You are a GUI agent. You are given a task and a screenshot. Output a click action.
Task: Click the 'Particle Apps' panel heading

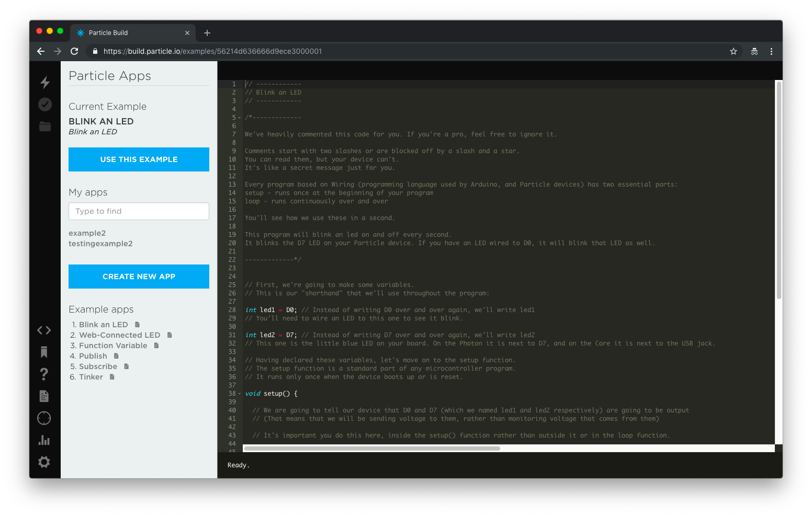click(x=110, y=76)
